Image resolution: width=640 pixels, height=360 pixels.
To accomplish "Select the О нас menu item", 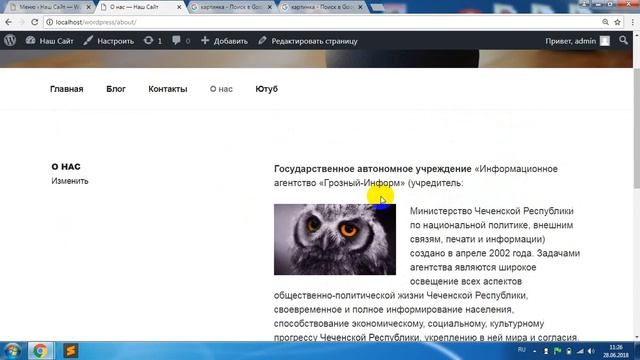I will [x=221, y=89].
